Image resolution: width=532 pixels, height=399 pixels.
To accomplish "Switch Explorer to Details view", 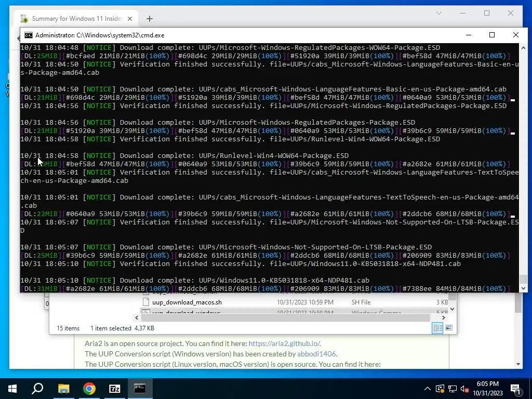I will (437, 328).
